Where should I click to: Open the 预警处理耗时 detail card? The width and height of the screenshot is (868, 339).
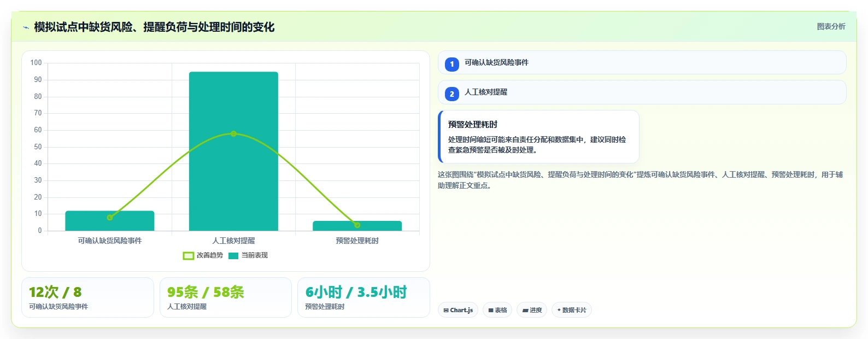[x=538, y=137]
